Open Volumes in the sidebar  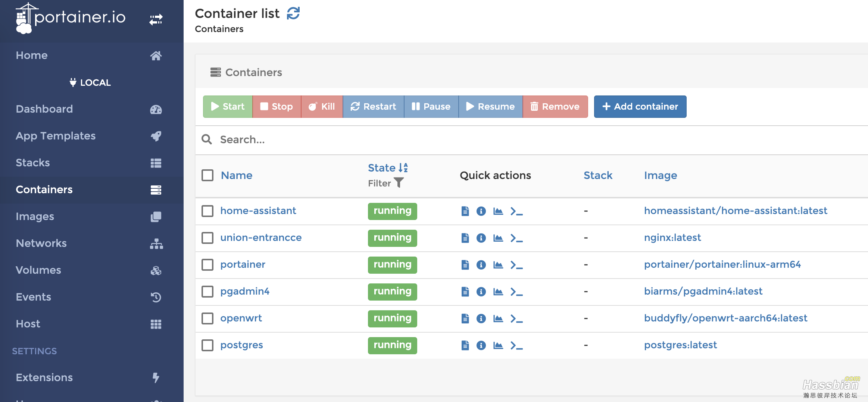click(x=91, y=270)
